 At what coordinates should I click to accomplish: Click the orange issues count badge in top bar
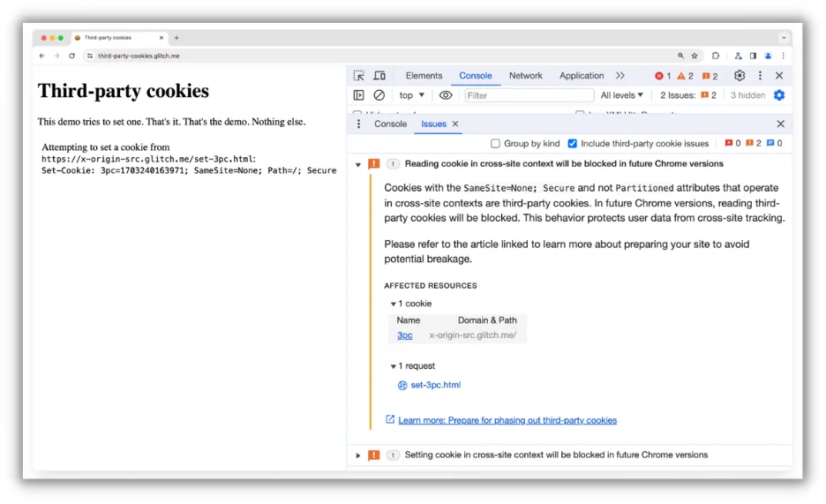(710, 76)
